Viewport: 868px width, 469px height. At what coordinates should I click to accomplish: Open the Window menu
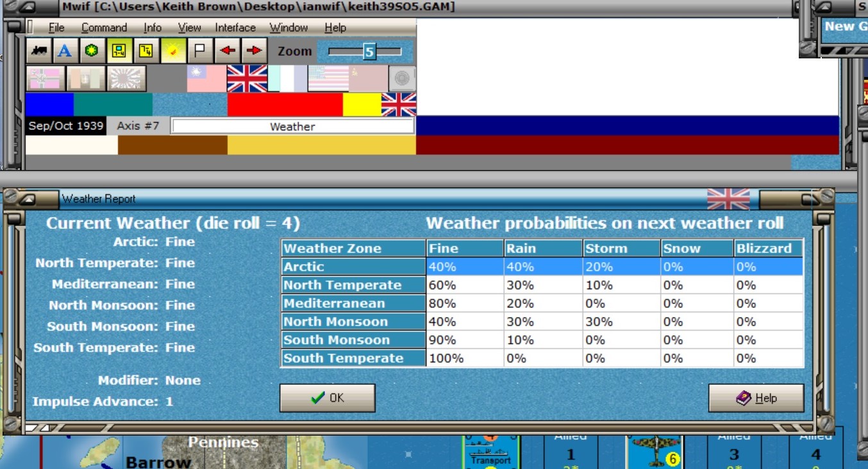click(x=288, y=28)
